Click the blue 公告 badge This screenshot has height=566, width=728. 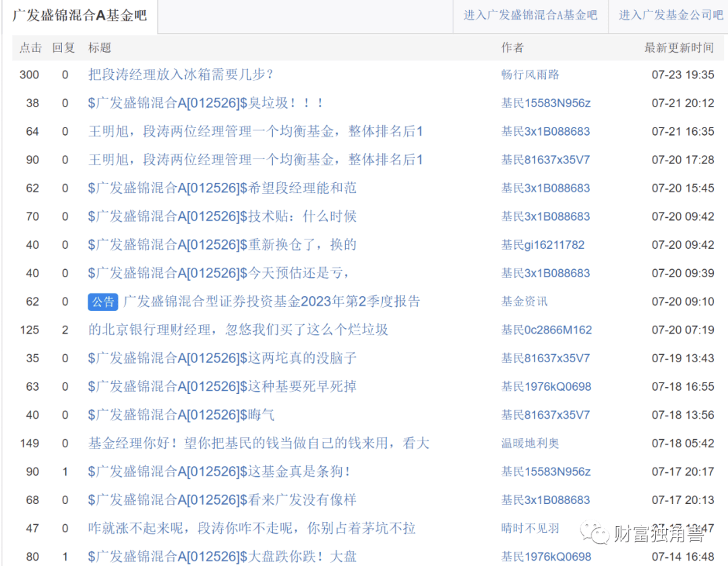pyautogui.click(x=103, y=302)
